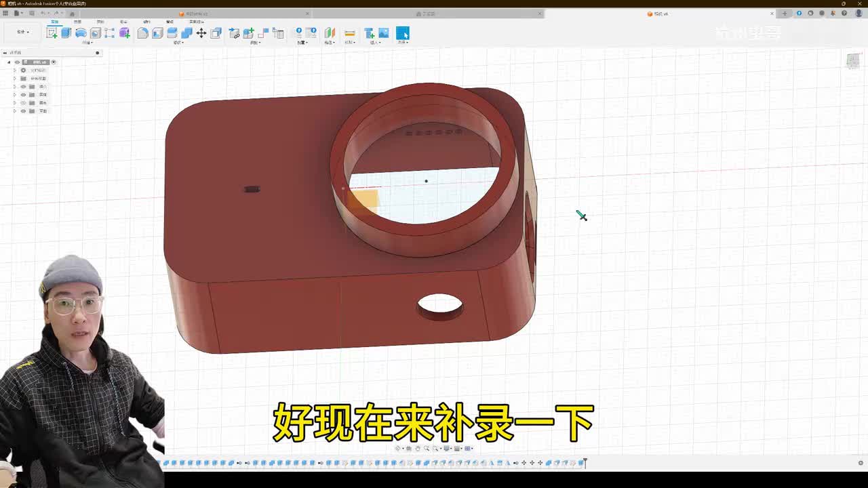Image resolution: width=868 pixels, height=488 pixels.
Task: Open the Select group dropdown
Action: [403, 42]
